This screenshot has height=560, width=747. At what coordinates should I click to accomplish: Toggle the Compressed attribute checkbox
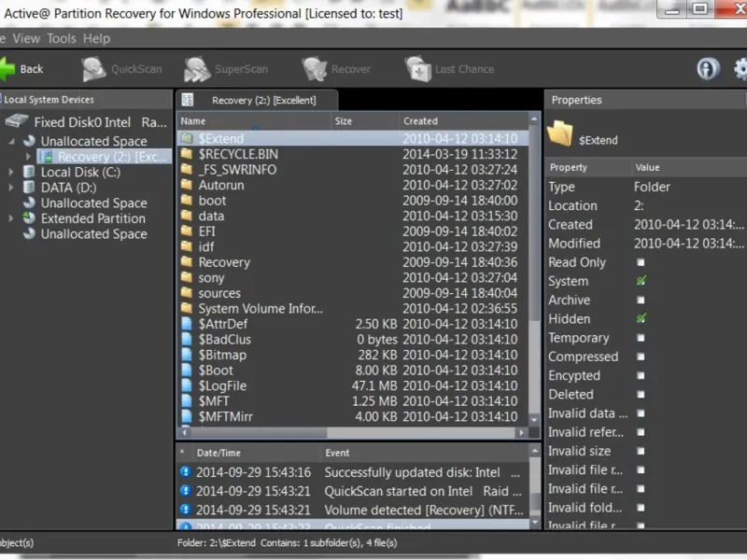641,357
